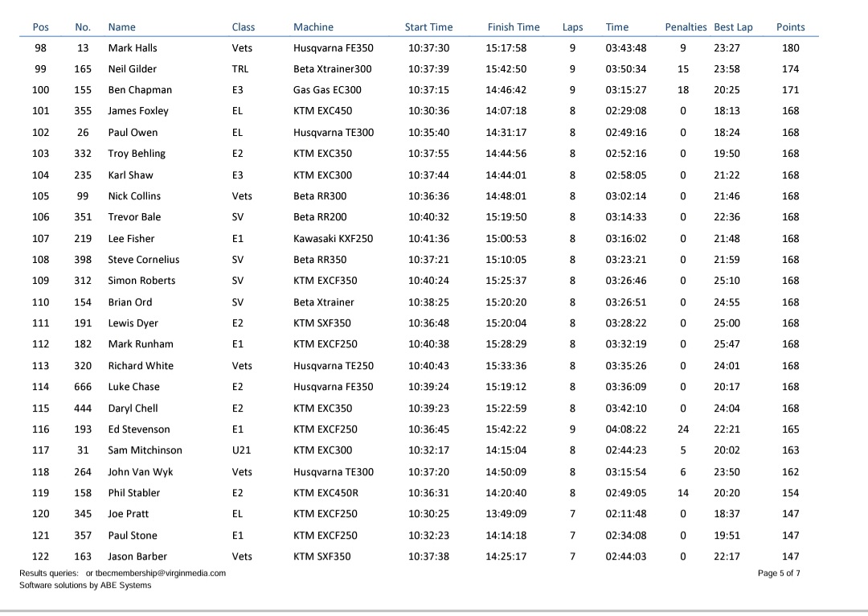This screenshot has width=868, height=616.
Task: Click the Finish Time column header
Action: tap(514, 27)
